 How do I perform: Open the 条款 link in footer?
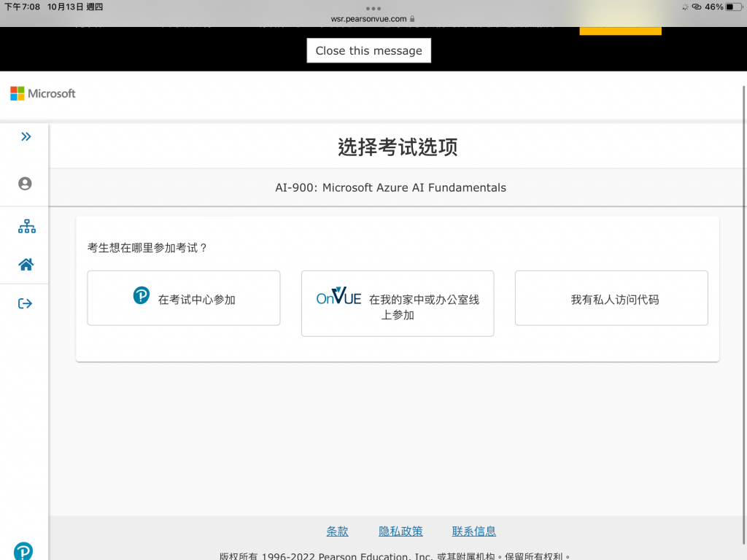pyautogui.click(x=337, y=532)
